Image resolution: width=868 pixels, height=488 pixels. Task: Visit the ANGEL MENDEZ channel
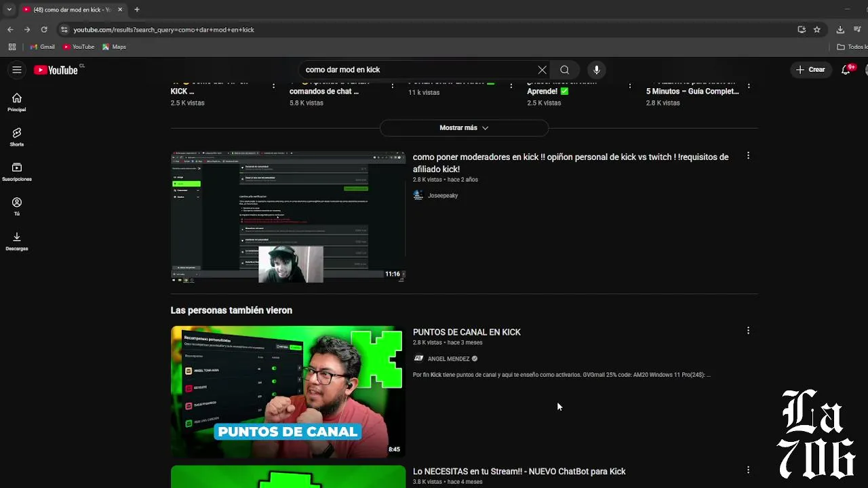(448, 359)
